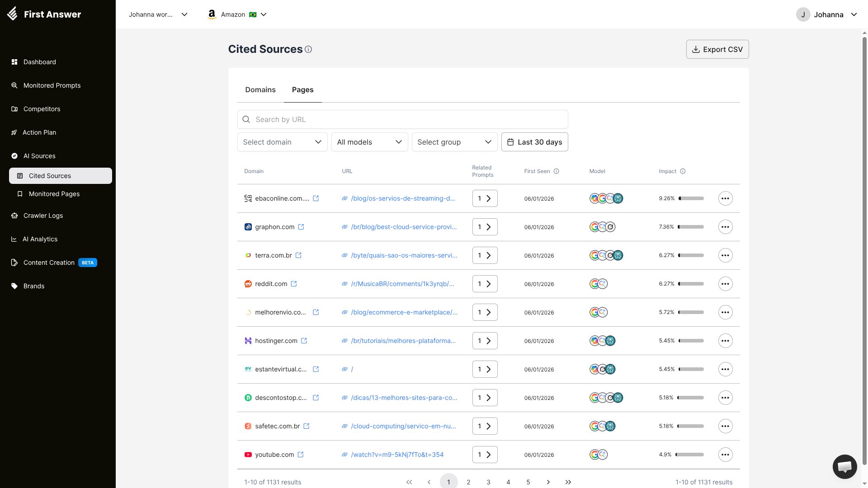Open reddit.com external link icon
Screen dimensions: 868x488
point(294,284)
